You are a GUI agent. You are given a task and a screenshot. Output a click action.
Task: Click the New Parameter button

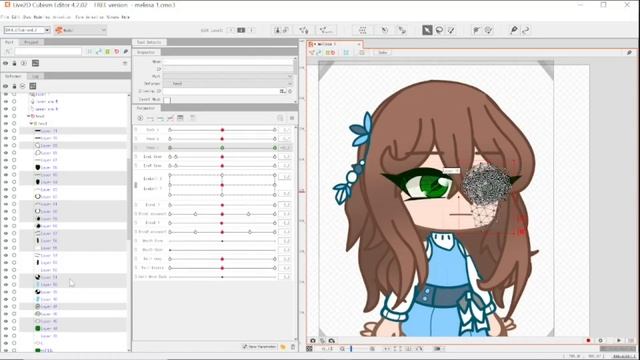259,347
